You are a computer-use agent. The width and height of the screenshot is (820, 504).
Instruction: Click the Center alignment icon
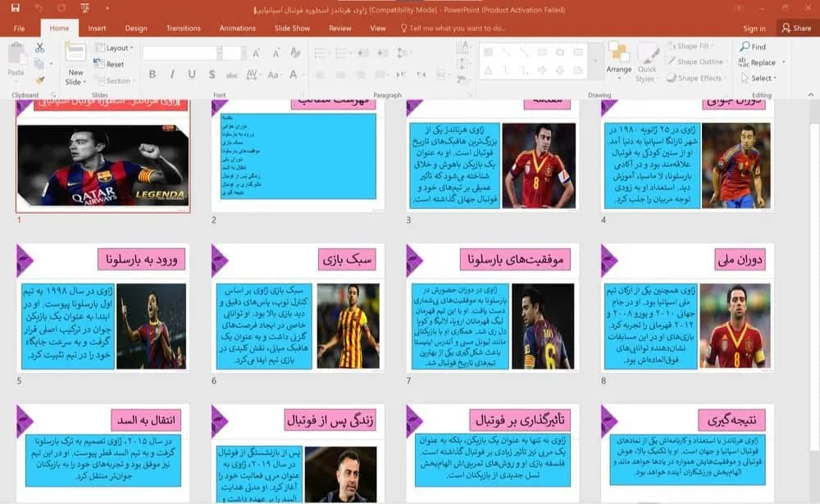(x=340, y=75)
